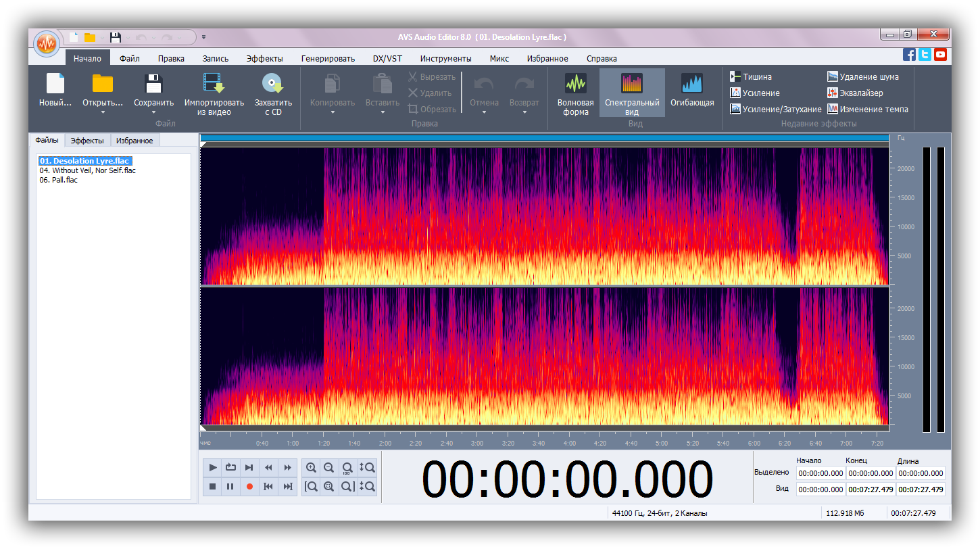The height and width of the screenshot is (549, 980).
Task: Toggle loop playback button
Action: pos(231,467)
